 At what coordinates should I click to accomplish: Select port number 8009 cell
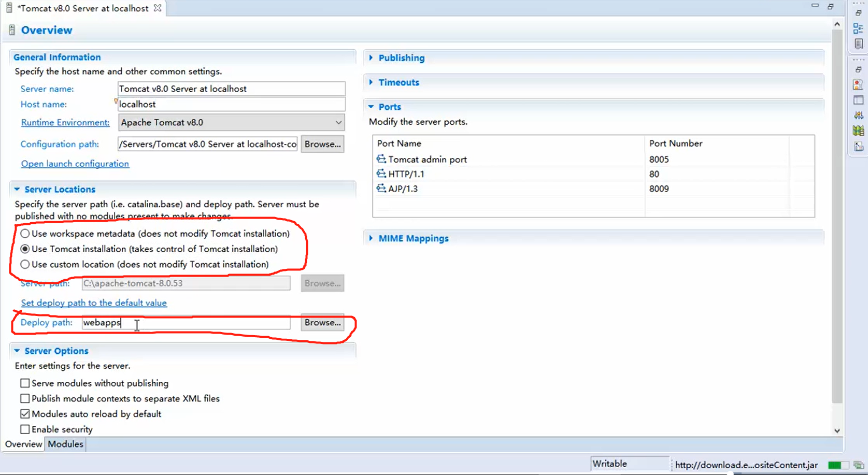[x=659, y=188]
